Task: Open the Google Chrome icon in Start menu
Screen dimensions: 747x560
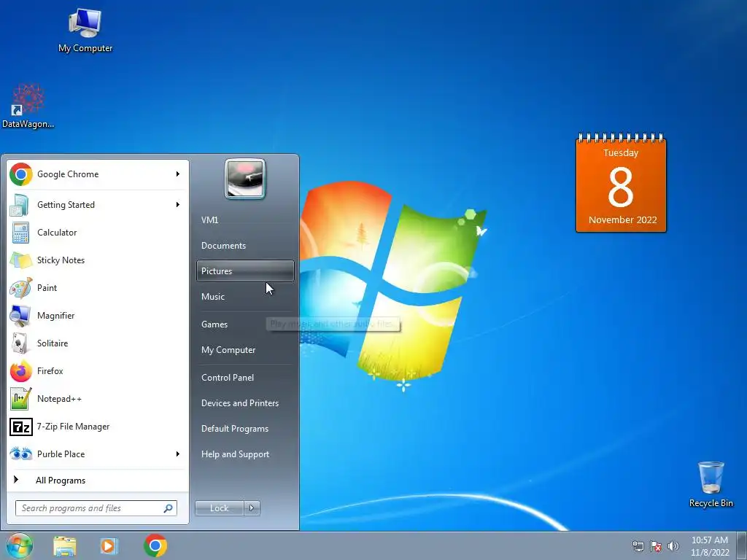Action: (21, 174)
